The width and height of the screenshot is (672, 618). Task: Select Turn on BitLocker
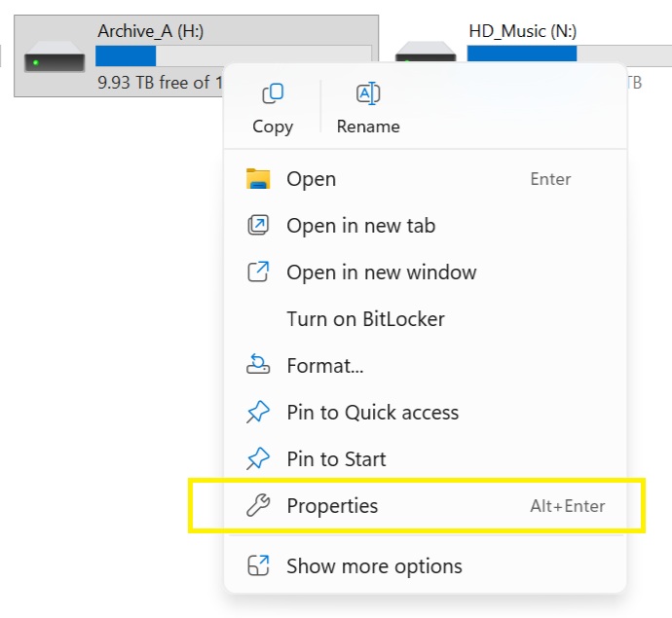click(x=365, y=319)
